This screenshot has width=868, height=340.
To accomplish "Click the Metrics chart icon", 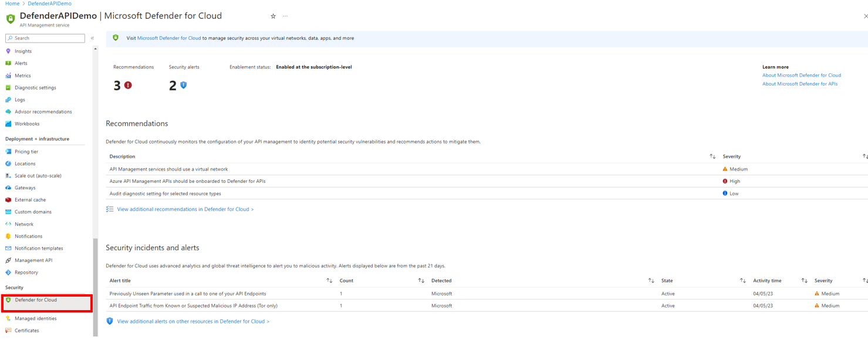I will pyautogui.click(x=8, y=76).
